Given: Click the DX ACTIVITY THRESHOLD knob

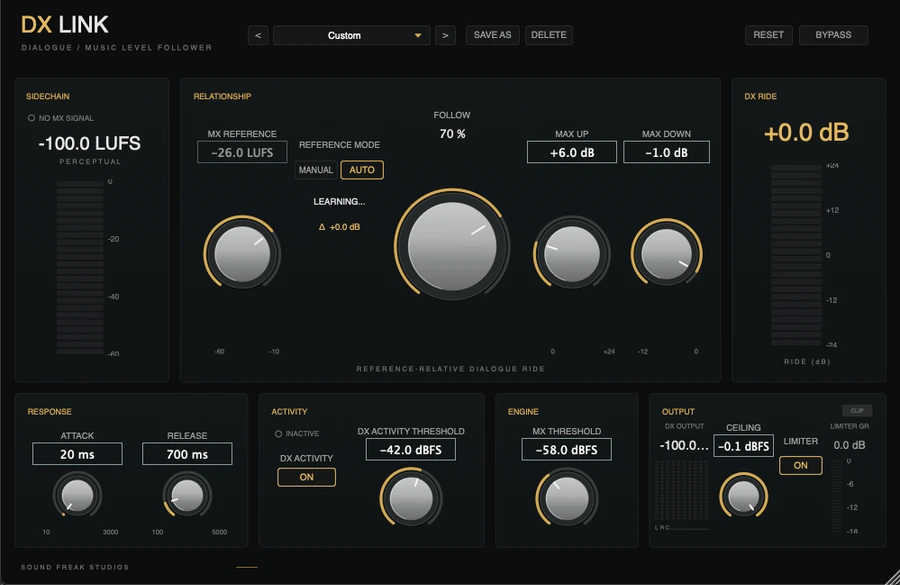Looking at the screenshot, I should pyautogui.click(x=411, y=498).
